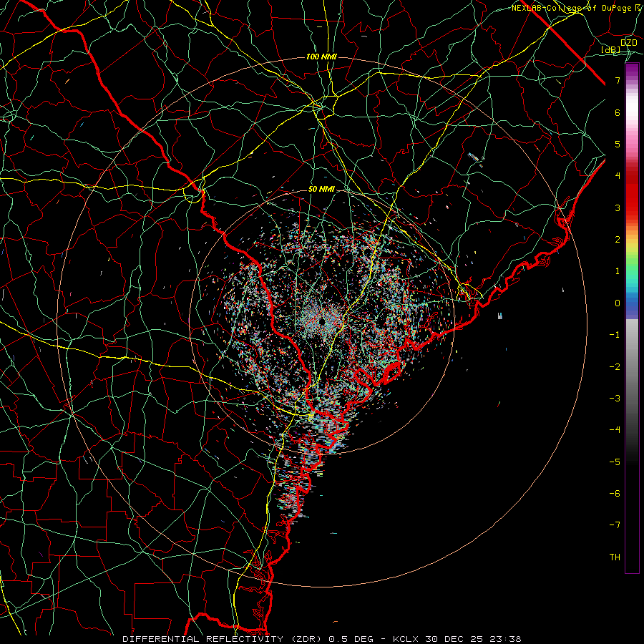Click the [dB] units label
Screen dimensions: 644x644
click(611, 49)
